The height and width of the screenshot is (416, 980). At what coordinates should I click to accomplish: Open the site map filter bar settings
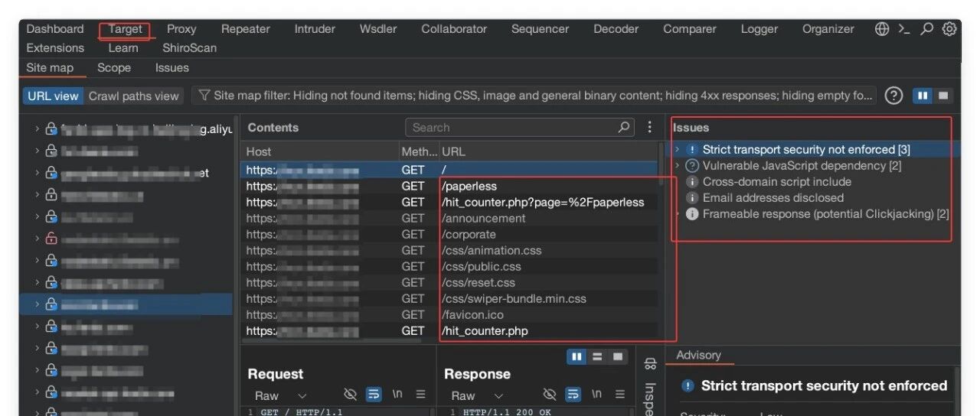pyautogui.click(x=534, y=96)
